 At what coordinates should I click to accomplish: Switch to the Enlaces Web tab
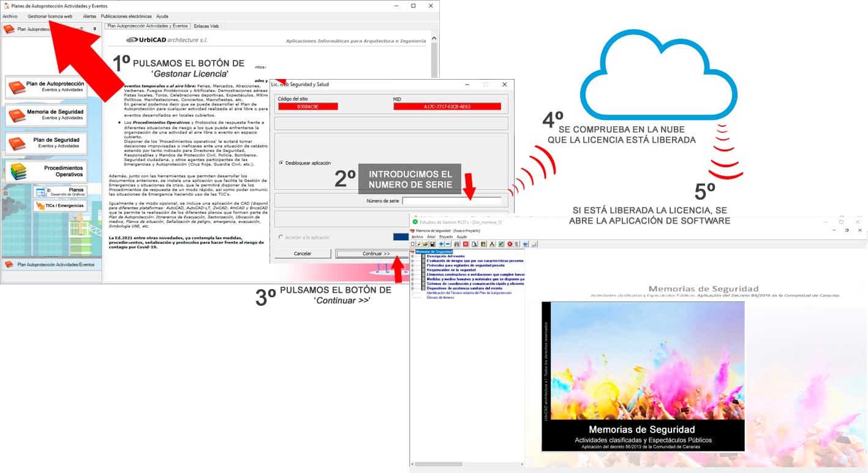pyautogui.click(x=206, y=26)
